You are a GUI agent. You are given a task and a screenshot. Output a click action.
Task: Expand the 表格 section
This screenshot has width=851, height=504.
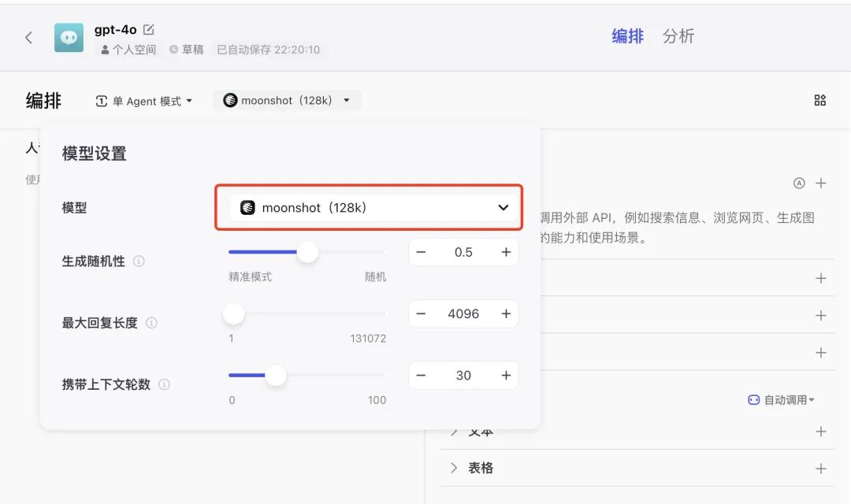[455, 469]
